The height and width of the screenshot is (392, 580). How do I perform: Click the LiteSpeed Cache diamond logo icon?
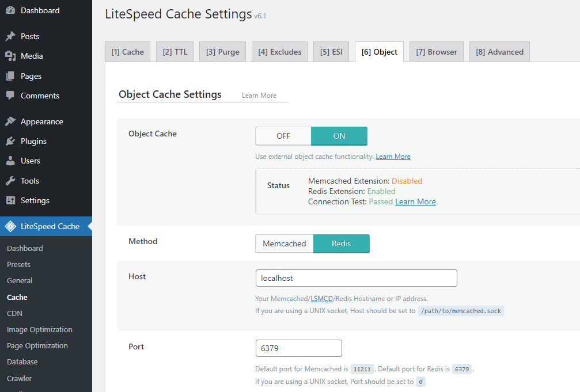tap(10, 226)
